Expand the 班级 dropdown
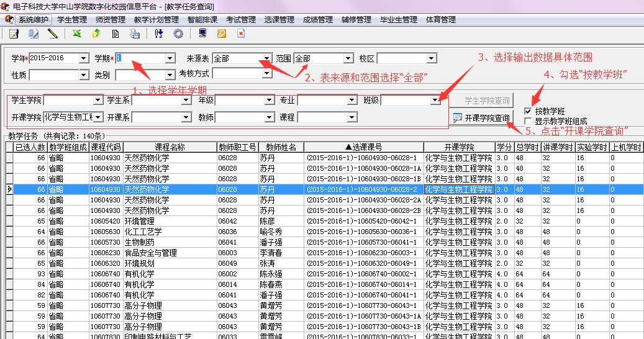This screenshot has height=339, width=644. click(x=435, y=100)
